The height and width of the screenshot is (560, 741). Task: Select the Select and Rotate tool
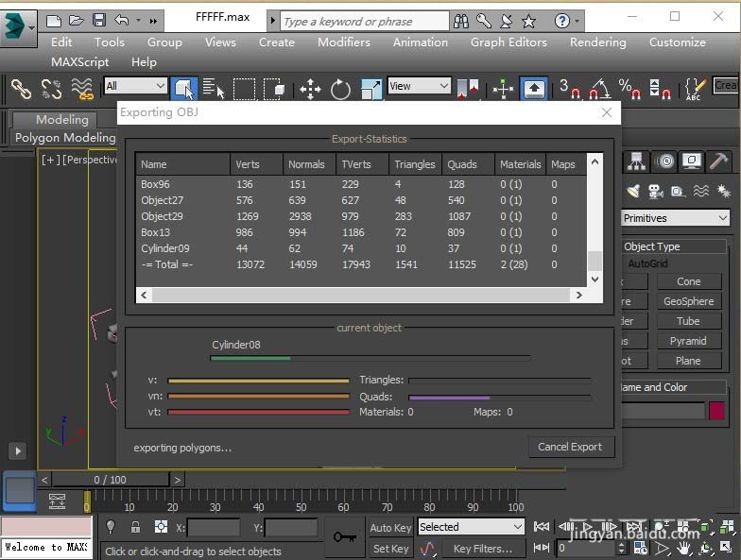(x=340, y=90)
